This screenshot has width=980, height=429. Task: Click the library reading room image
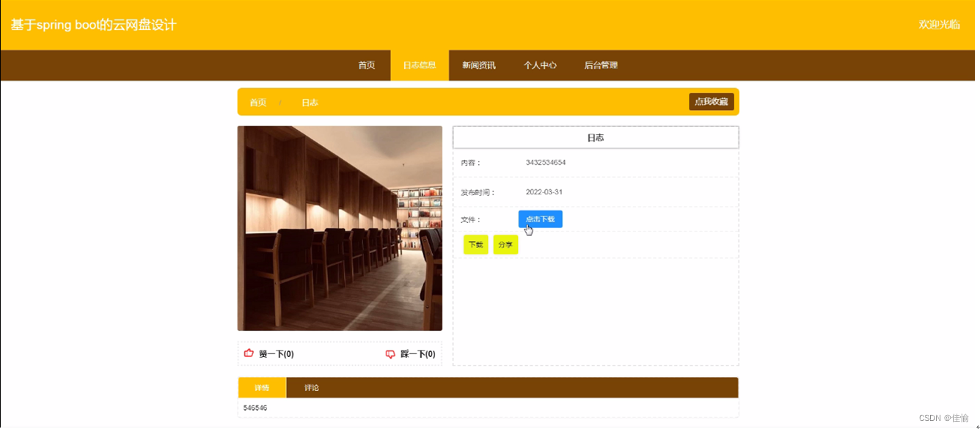[340, 228]
